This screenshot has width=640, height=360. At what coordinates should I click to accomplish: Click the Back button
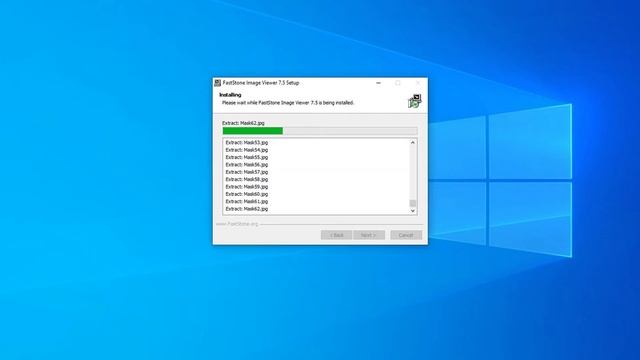point(336,235)
